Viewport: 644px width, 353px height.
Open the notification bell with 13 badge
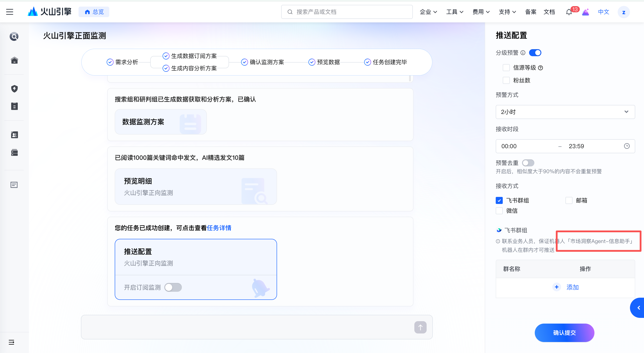[569, 12]
